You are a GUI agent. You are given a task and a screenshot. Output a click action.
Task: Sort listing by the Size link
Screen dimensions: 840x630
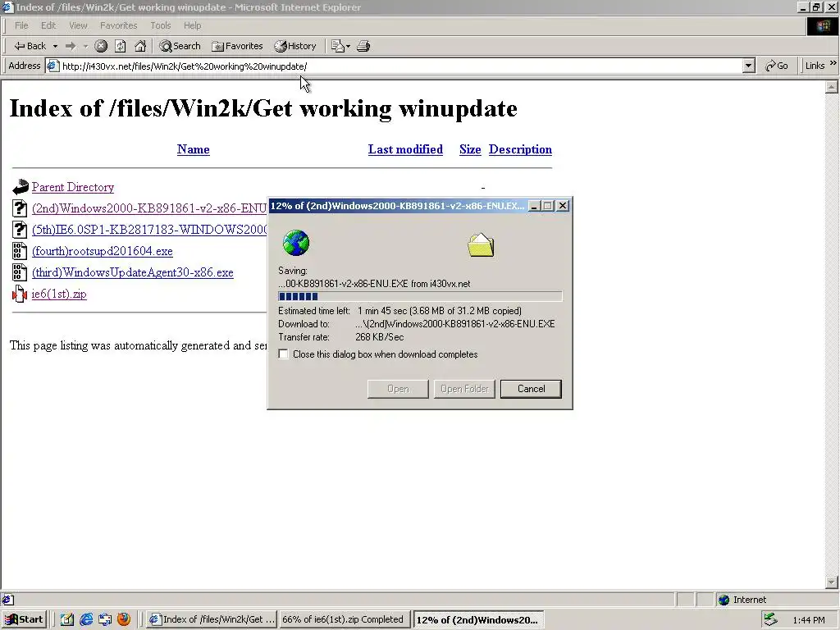click(470, 149)
